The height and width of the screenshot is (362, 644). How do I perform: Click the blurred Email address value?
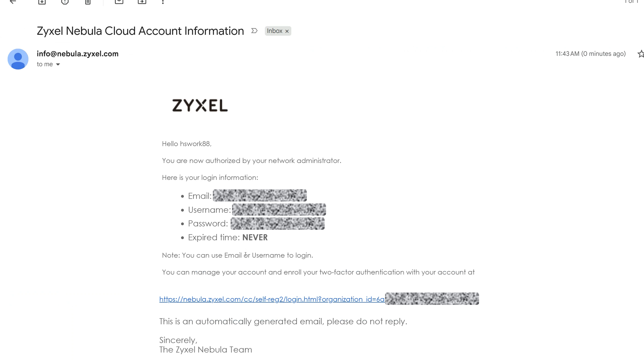coord(260,196)
